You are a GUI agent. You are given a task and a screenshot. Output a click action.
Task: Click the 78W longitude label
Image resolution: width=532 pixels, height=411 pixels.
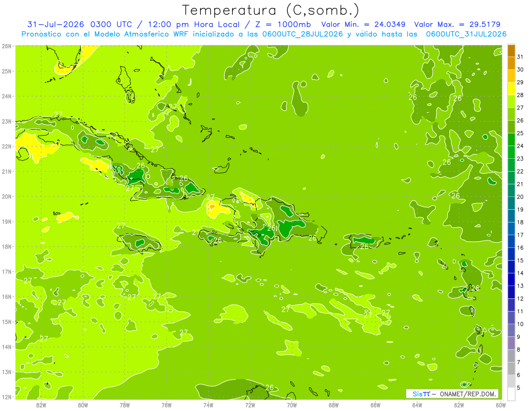(x=125, y=404)
